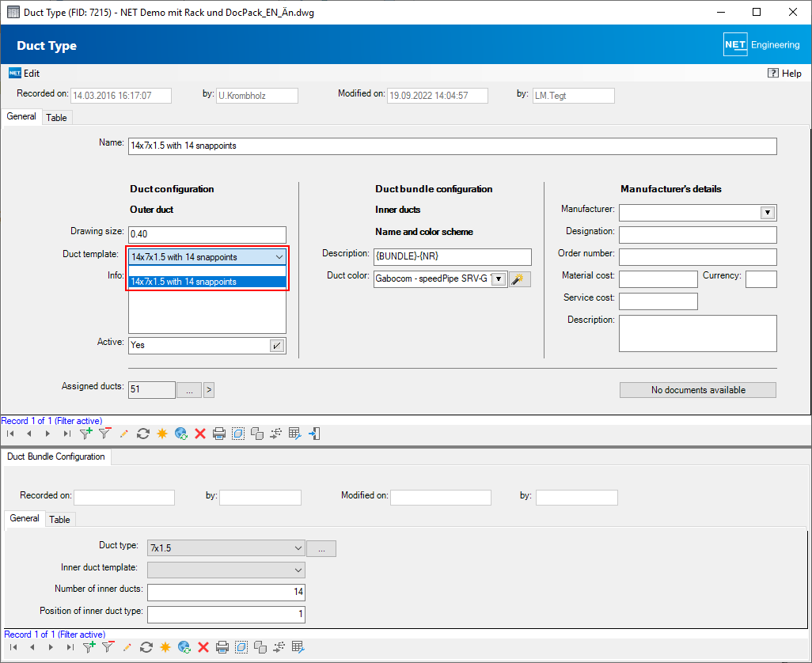Image resolution: width=812 pixels, height=663 pixels.
Task: Select the Duct Bundle Configuration tab
Action: point(56,457)
